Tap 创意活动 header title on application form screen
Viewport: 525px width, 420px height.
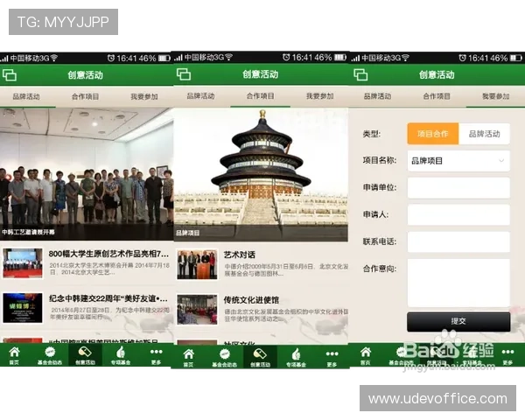click(437, 74)
